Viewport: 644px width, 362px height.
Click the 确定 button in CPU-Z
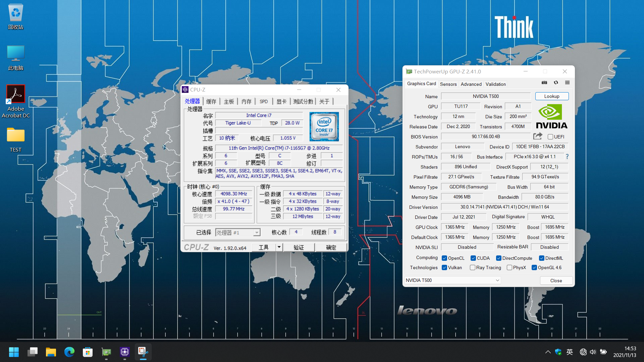tap(331, 247)
